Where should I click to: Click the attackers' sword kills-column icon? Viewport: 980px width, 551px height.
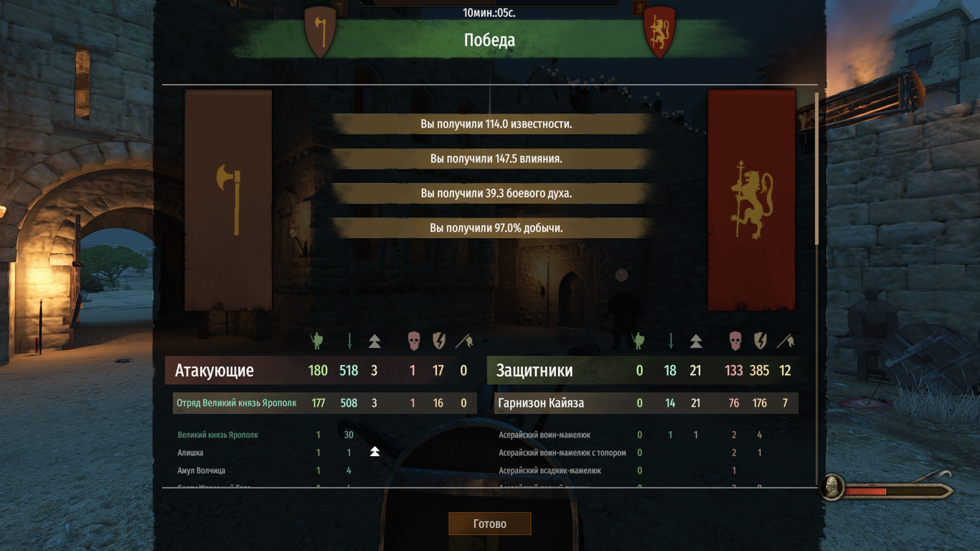[x=349, y=341]
